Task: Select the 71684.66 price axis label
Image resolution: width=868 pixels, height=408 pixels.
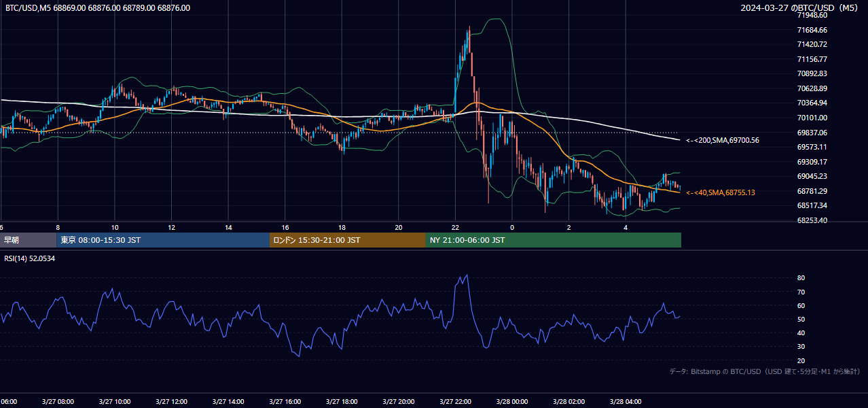Action: 812,30
